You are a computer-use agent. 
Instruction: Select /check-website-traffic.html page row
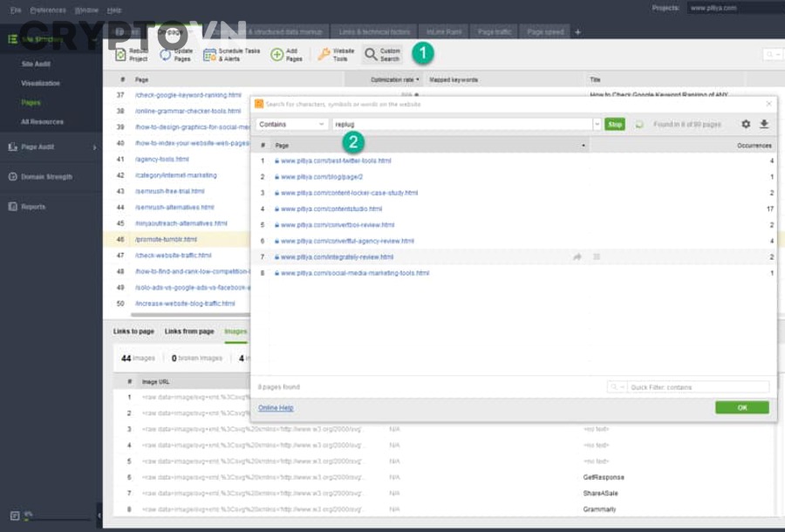[x=177, y=256]
